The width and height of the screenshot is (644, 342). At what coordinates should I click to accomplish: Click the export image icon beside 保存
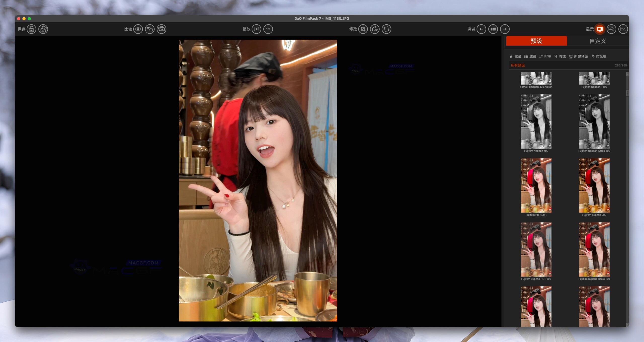(31, 29)
